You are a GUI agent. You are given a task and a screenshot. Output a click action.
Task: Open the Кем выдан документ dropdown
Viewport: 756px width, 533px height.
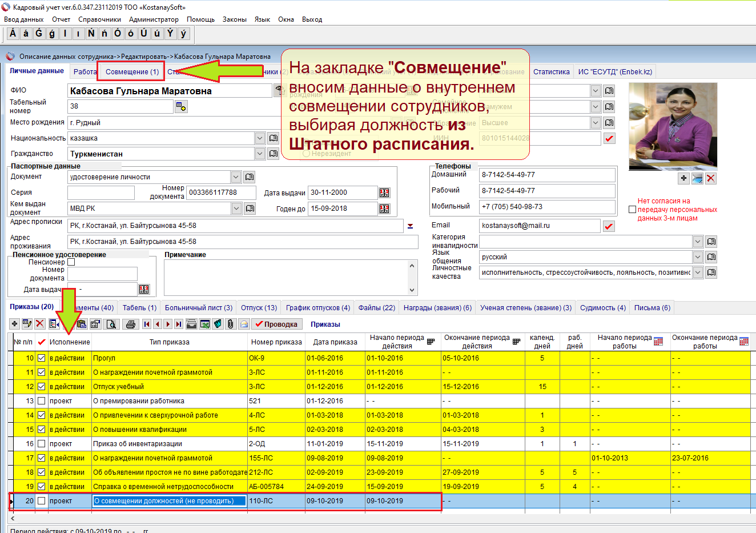pyautogui.click(x=236, y=209)
